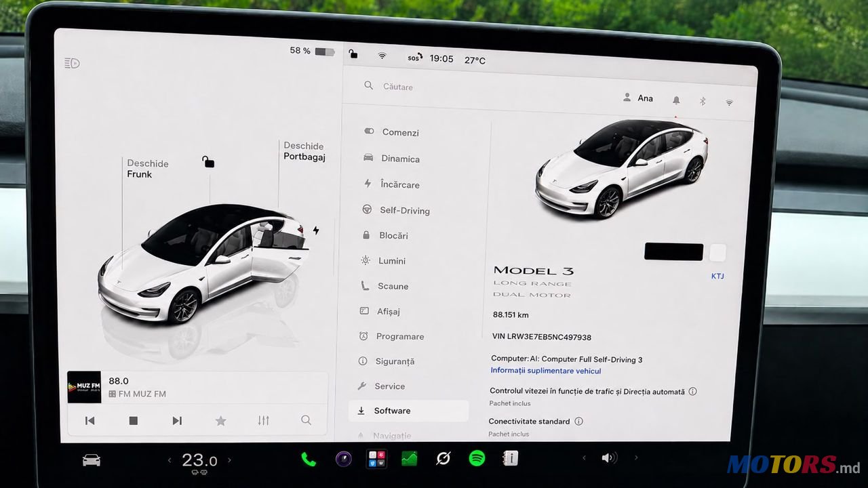The height and width of the screenshot is (488, 868).
Task: Skip to next radio station
Action: click(x=177, y=421)
